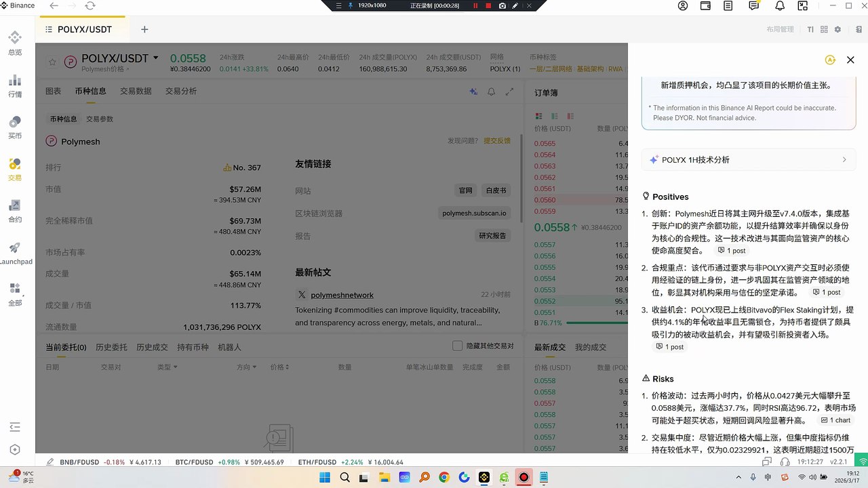This screenshot has width=868, height=488.
Task: Click the BNB/FDUSD ticker in status bar
Action: pyautogui.click(x=110, y=462)
